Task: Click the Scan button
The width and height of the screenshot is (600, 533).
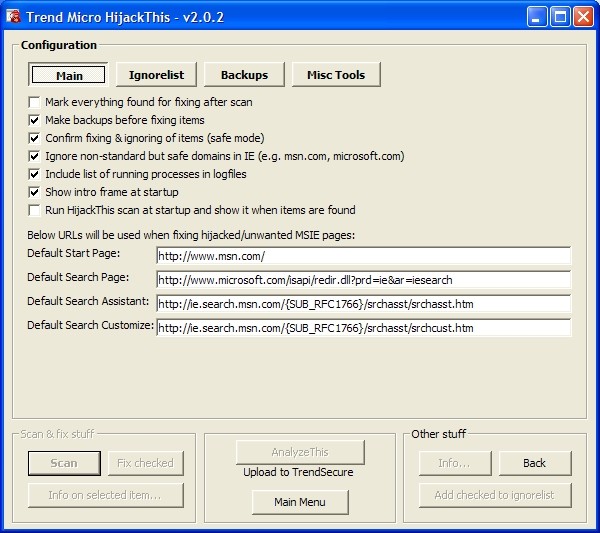Action: pos(64,463)
